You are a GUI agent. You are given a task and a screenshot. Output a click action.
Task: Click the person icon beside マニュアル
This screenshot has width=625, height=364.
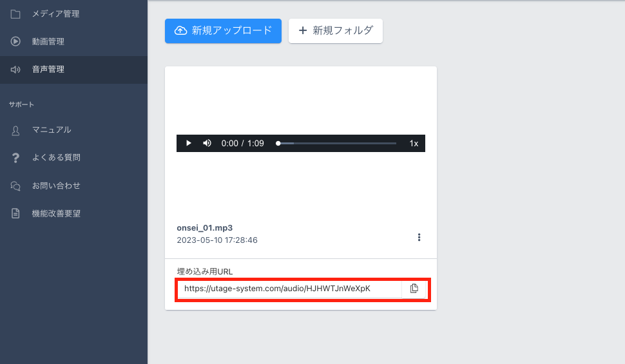pos(15,130)
